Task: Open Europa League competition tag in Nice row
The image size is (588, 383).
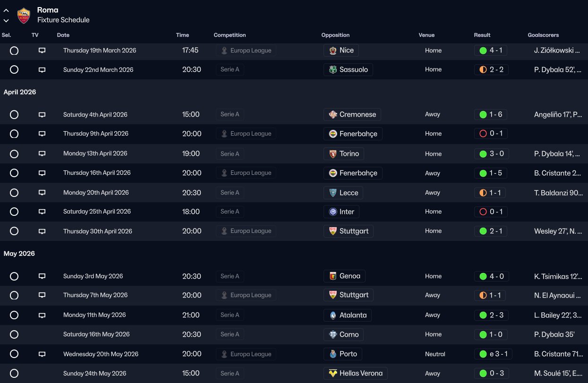Action: coord(246,51)
